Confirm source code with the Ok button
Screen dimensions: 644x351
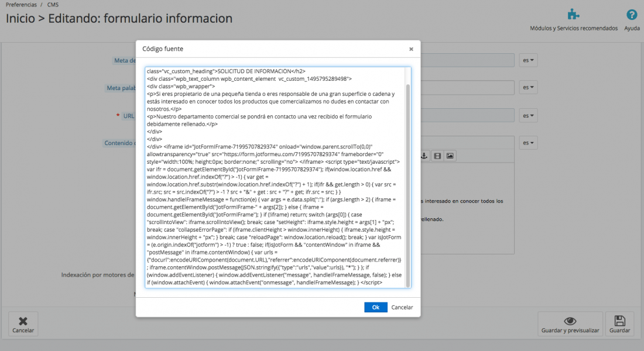pos(375,307)
